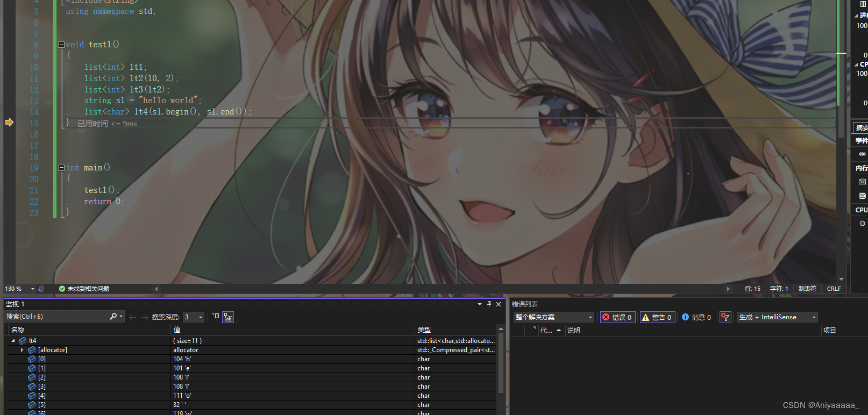Click the memory heap icon in Diagnostic Tools

tap(862, 196)
